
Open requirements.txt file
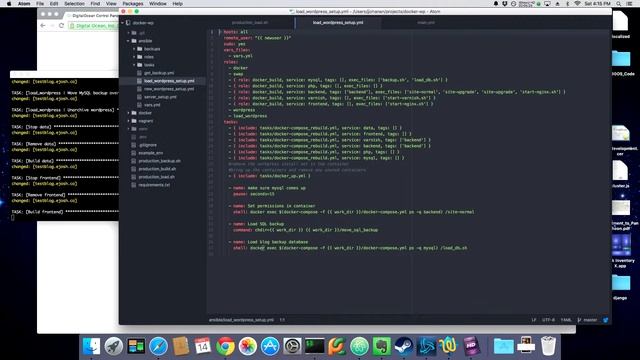click(x=154, y=184)
